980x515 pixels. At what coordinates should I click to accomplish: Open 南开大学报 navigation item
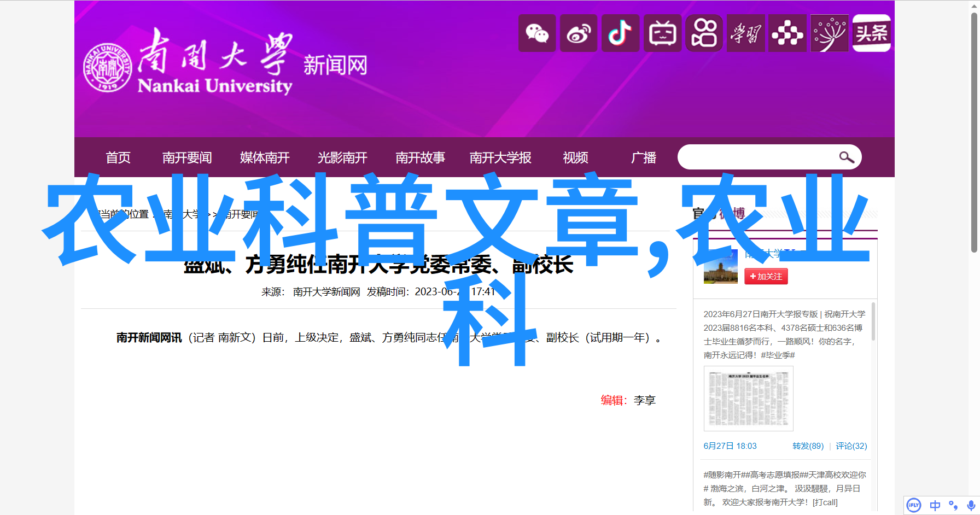500,158
